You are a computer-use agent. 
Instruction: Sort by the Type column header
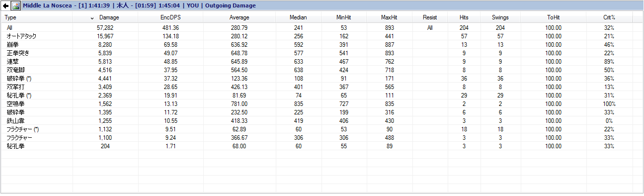[36, 17]
